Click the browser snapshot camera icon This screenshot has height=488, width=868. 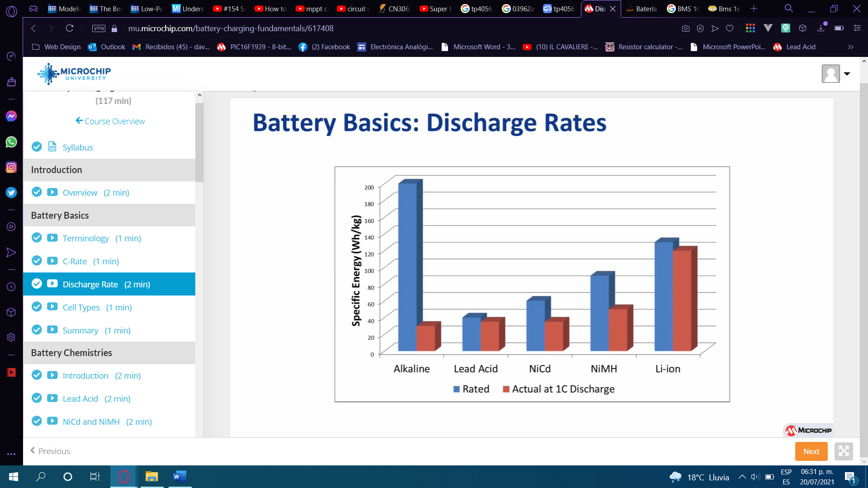(685, 28)
